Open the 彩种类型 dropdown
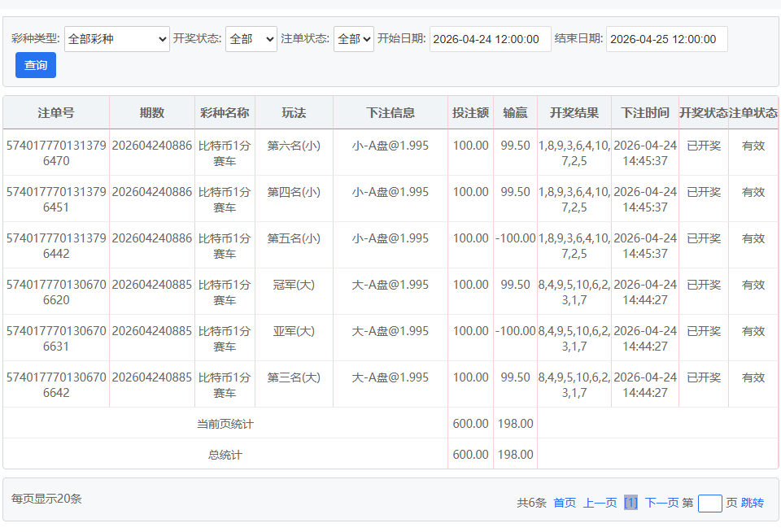The height and width of the screenshot is (532, 781). (116, 39)
